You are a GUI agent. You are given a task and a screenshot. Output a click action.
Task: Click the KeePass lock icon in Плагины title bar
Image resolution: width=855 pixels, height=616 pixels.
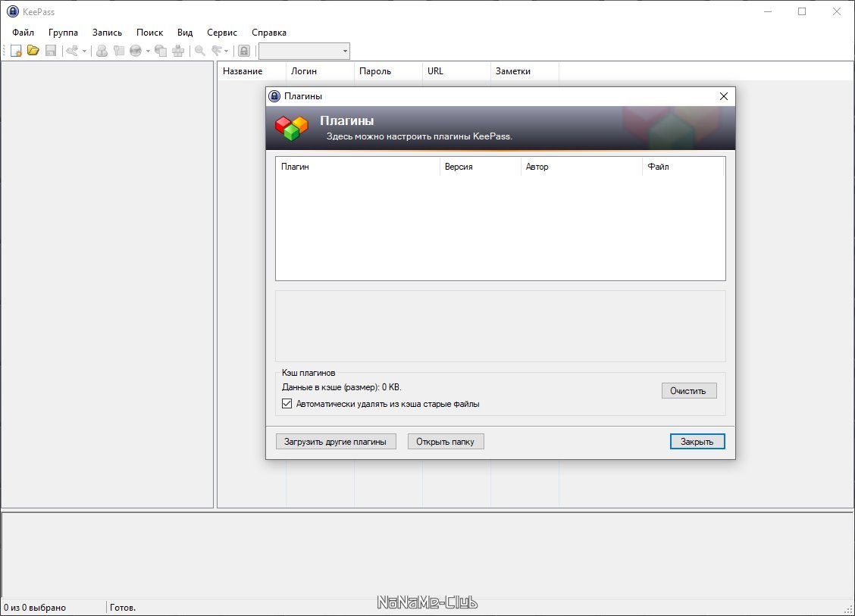coord(275,96)
